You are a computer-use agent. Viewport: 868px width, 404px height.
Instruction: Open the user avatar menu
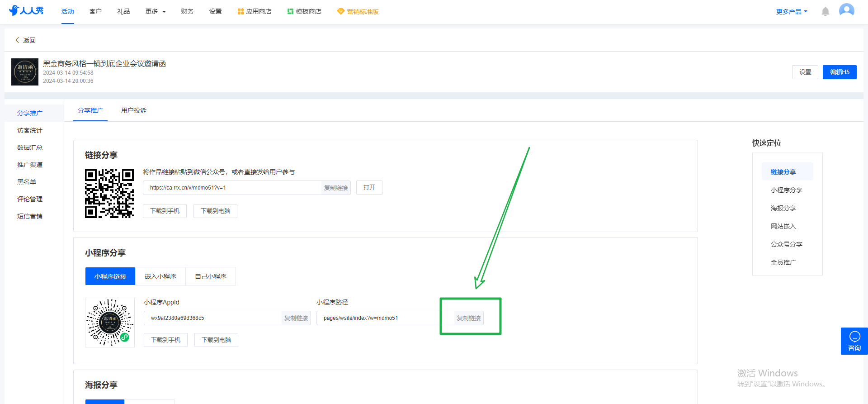(x=847, y=10)
